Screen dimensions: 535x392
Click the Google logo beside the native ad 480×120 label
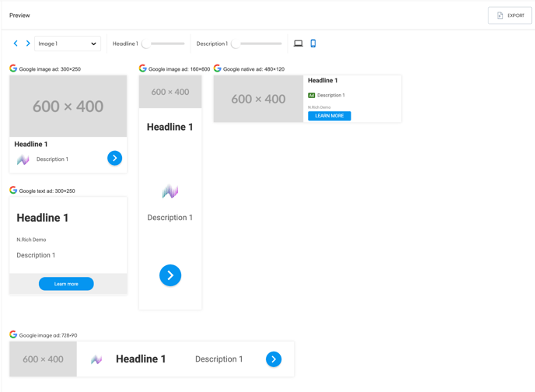(218, 68)
